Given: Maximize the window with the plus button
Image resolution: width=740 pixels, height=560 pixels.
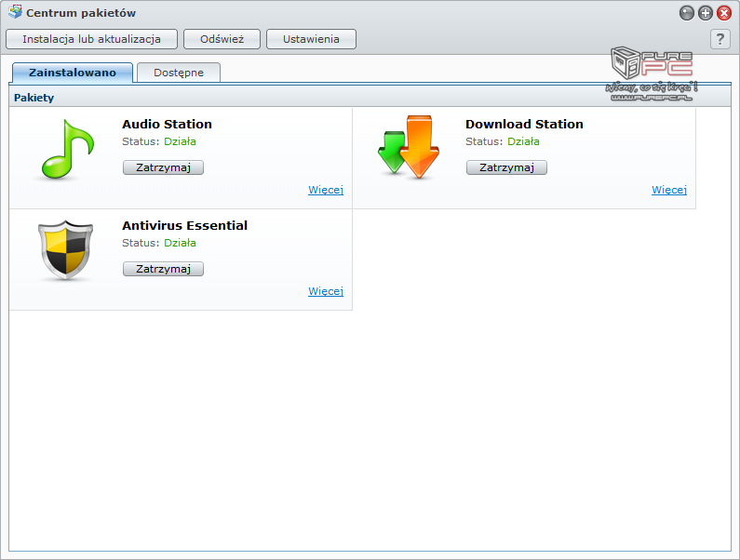Looking at the screenshot, I should [705, 13].
